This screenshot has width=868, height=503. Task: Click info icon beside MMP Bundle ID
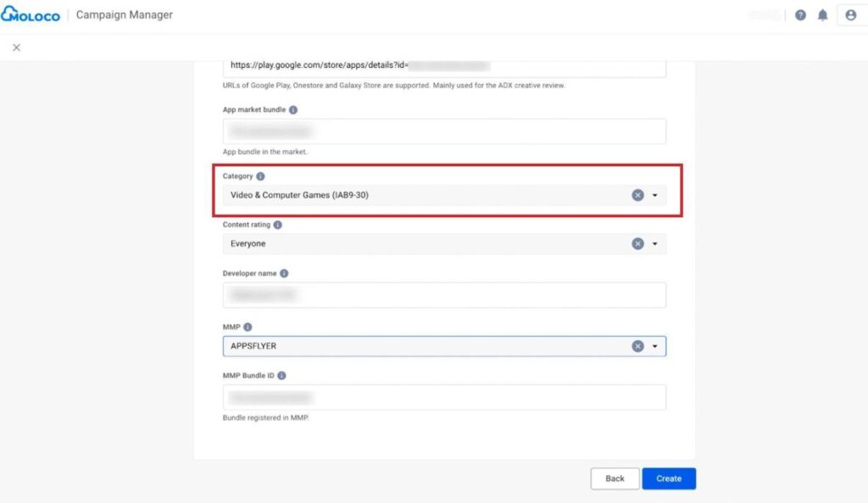click(x=281, y=376)
